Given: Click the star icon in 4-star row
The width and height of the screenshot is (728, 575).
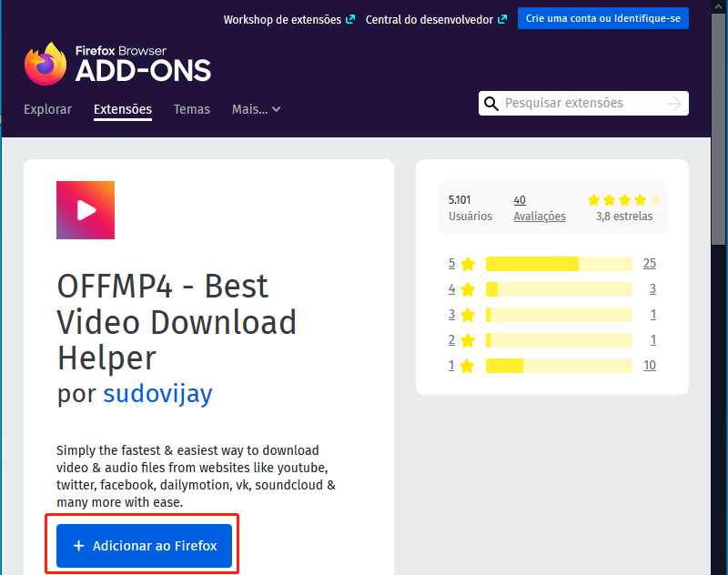Looking at the screenshot, I should (468, 289).
